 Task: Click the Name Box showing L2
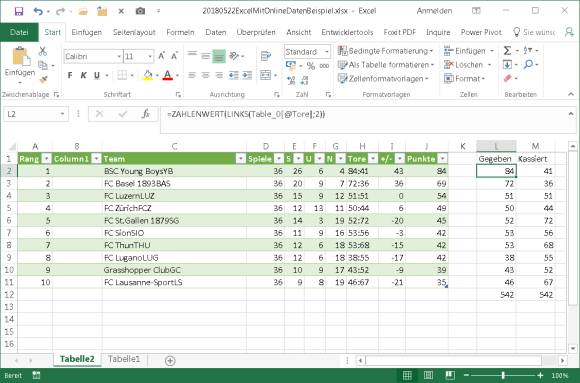click(36, 114)
